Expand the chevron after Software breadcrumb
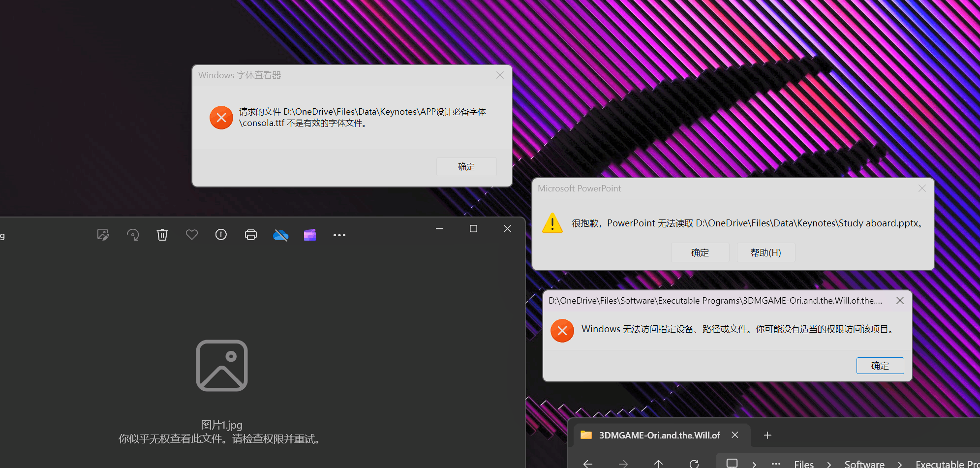The image size is (980, 468). pyautogui.click(x=900, y=464)
